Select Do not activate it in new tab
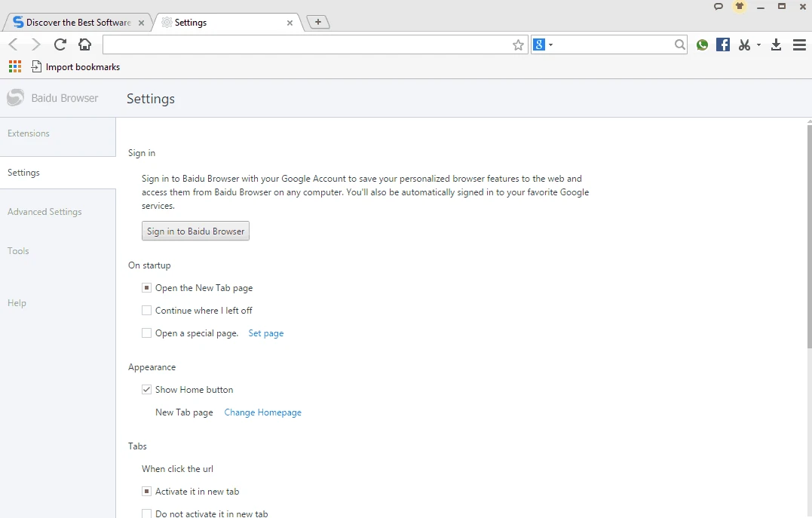The image size is (812, 518). [146, 513]
